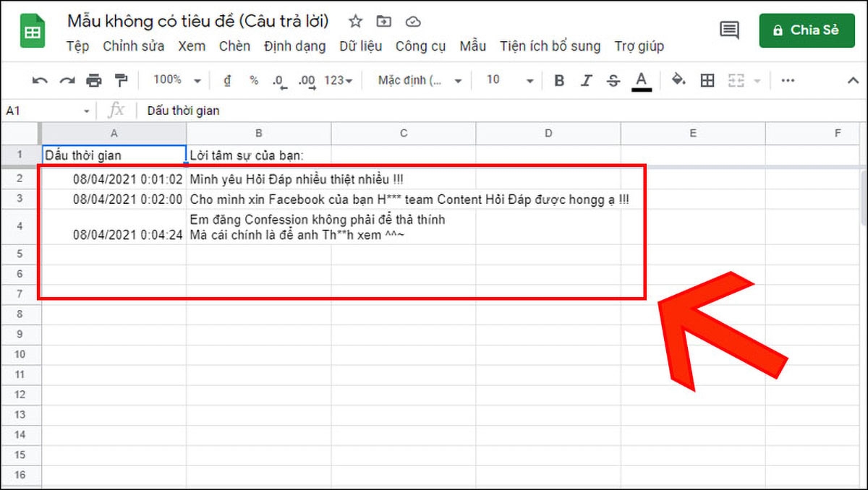Select the paint format tool

tap(122, 80)
